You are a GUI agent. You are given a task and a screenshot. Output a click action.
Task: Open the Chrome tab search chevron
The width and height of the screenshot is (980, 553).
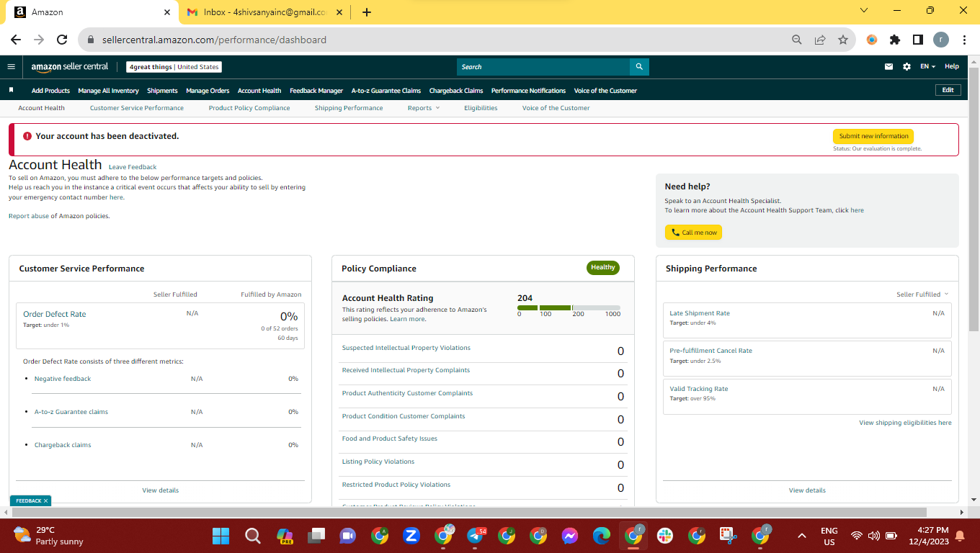pos(864,11)
